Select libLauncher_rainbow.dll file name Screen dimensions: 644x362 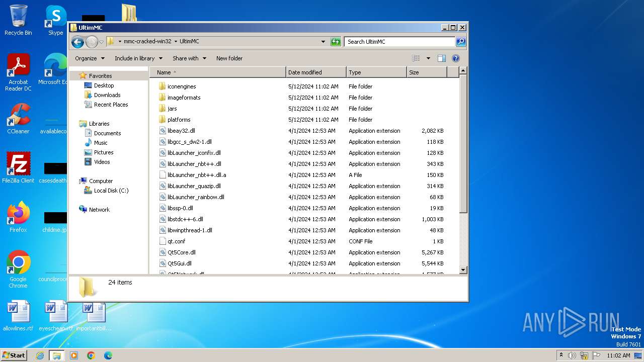click(x=196, y=197)
